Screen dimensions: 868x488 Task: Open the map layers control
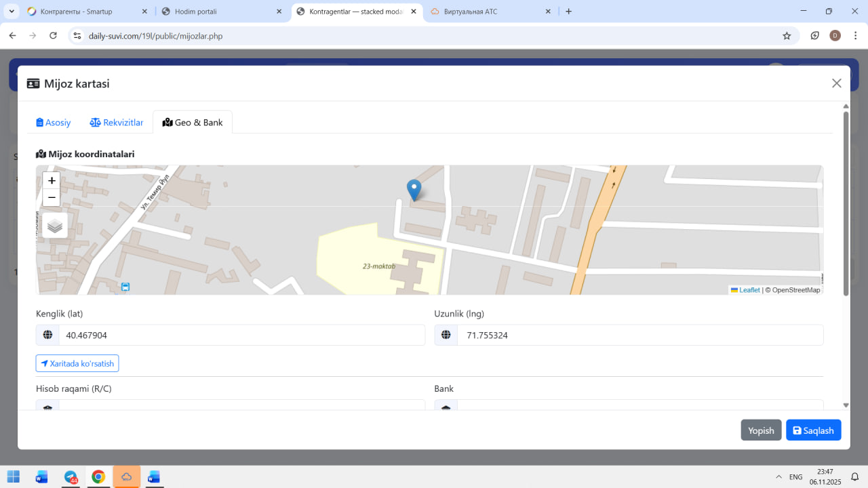point(55,226)
